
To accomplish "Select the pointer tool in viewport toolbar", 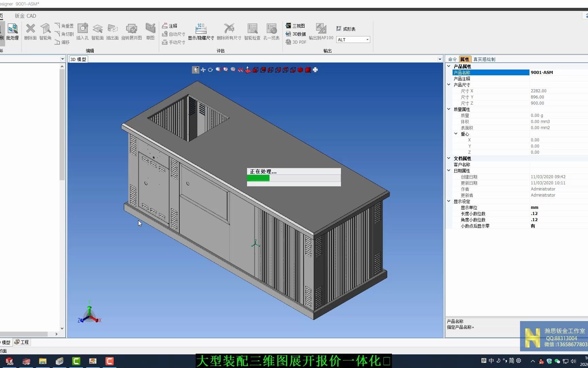I will click(195, 70).
